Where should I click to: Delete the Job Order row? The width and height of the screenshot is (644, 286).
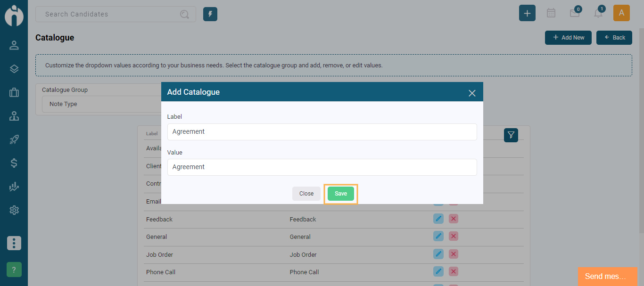[454, 254]
